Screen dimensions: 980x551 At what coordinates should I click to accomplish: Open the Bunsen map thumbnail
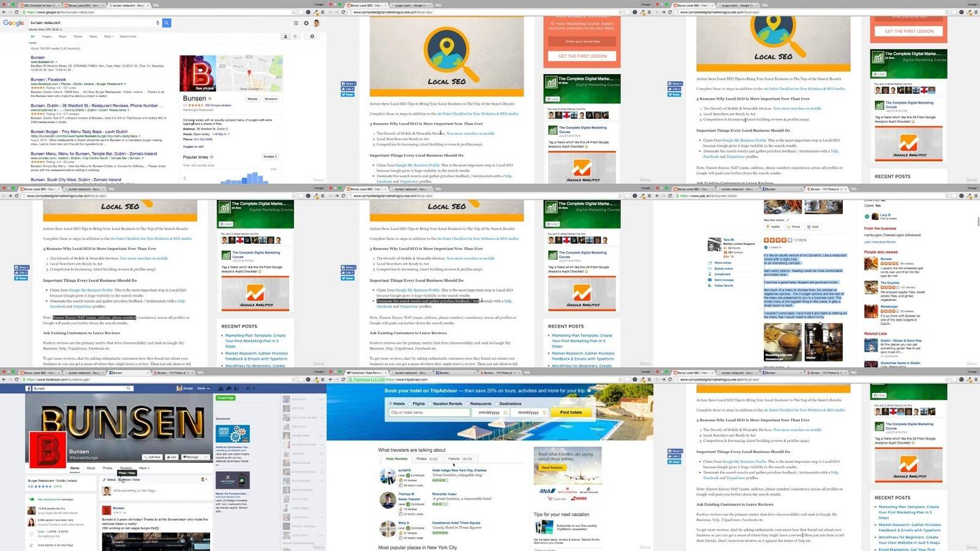tap(249, 73)
